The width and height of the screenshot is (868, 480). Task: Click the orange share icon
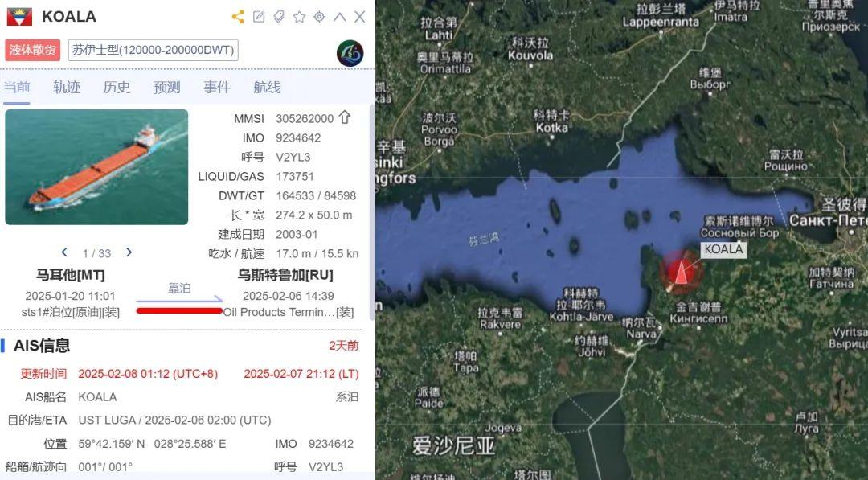point(238,17)
